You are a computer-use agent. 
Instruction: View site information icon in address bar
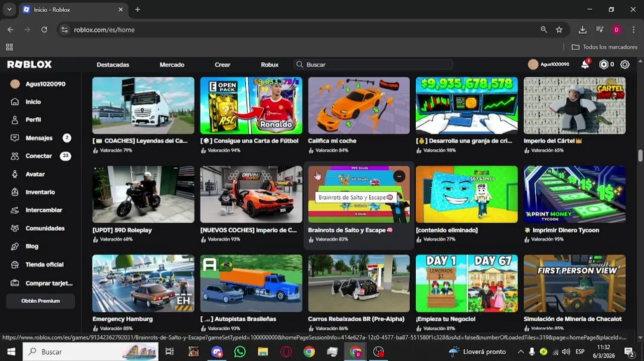[64, 30]
